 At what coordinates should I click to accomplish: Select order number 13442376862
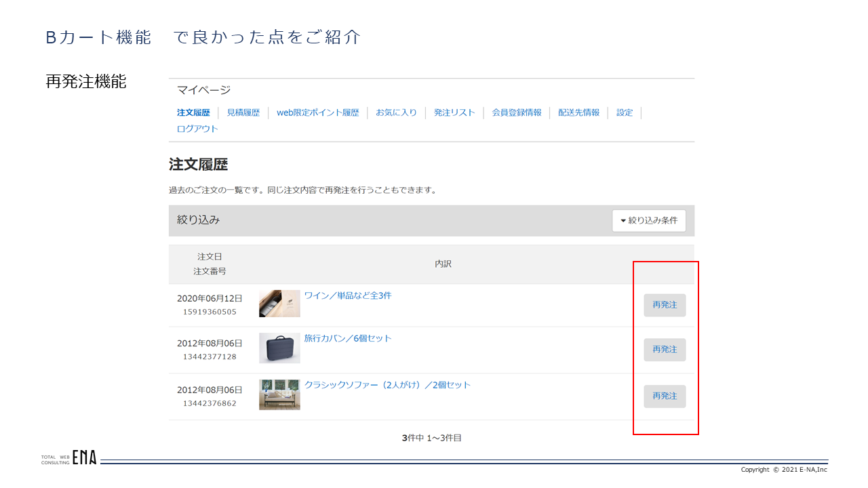pos(210,403)
